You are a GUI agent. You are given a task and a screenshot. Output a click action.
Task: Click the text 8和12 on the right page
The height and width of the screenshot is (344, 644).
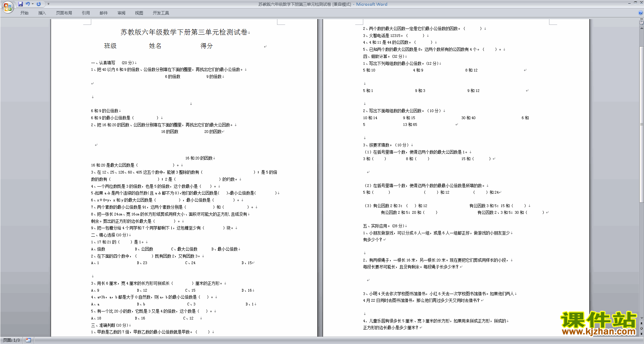click(471, 70)
